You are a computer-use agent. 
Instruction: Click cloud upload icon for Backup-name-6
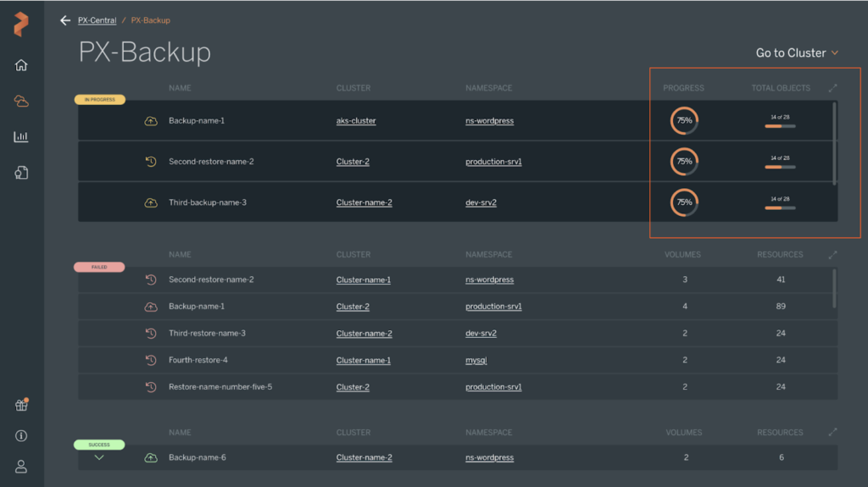[x=151, y=457]
